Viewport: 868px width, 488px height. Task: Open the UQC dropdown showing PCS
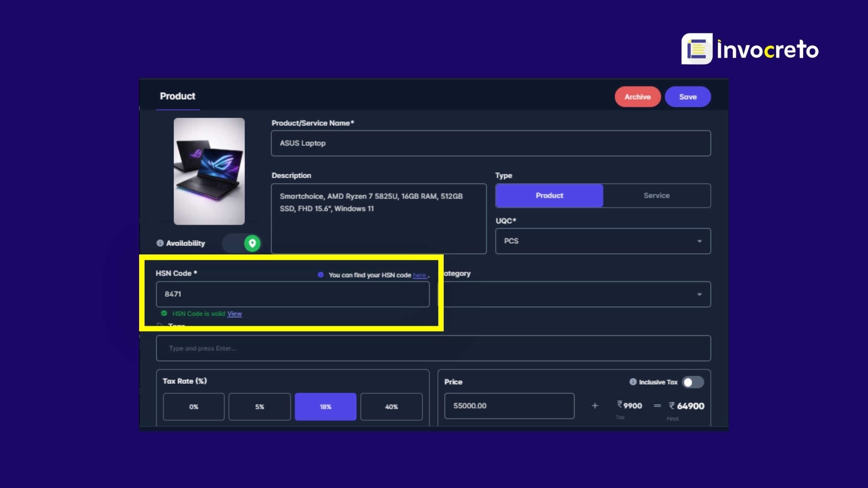(603, 241)
